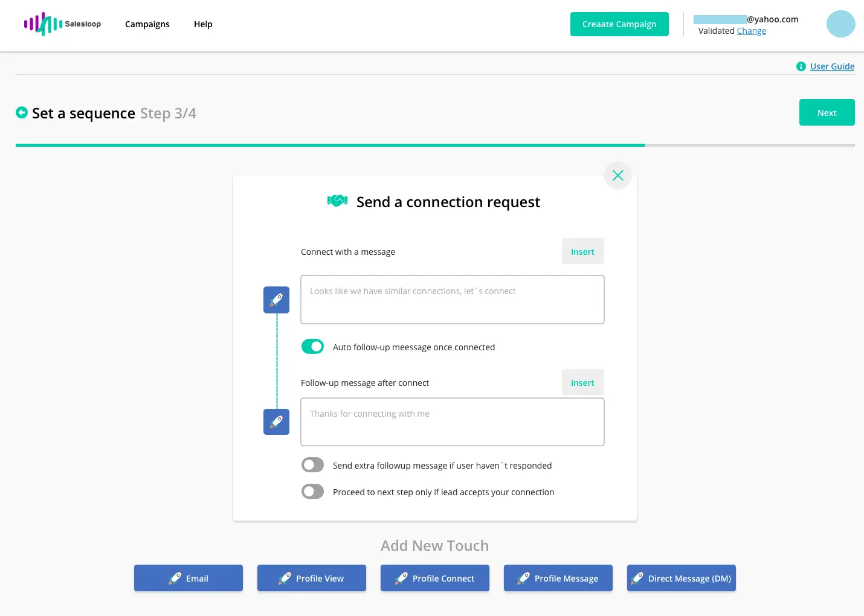Click the 'Send a connection request' heading
Image resolution: width=864 pixels, height=616 pixels.
pyautogui.click(x=448, y=202)
